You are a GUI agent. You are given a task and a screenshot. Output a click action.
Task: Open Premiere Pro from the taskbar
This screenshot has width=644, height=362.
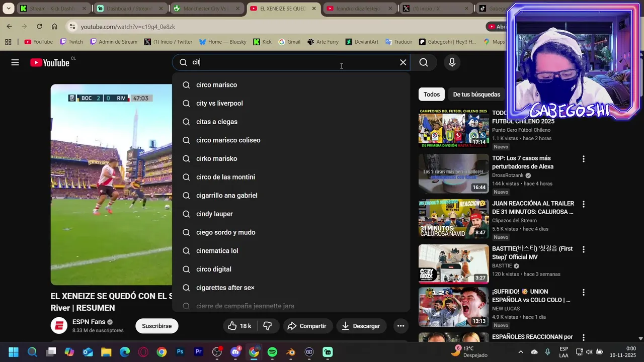click(x=198, y=352)
